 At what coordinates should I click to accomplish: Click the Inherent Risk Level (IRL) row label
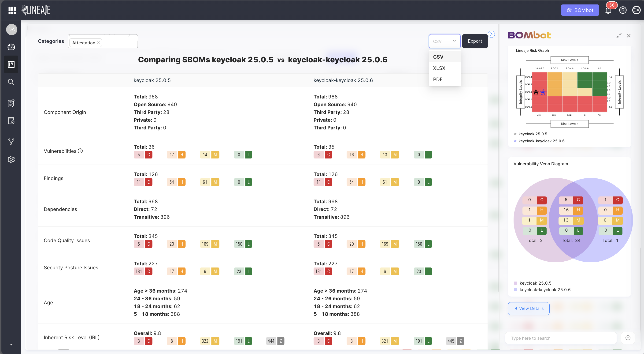(x=71, y=338)
